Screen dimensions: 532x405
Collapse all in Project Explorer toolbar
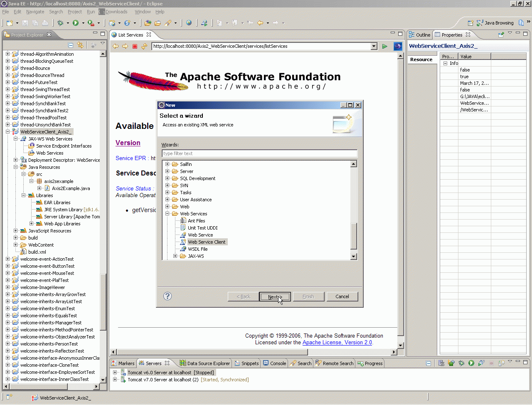(71, 45)
